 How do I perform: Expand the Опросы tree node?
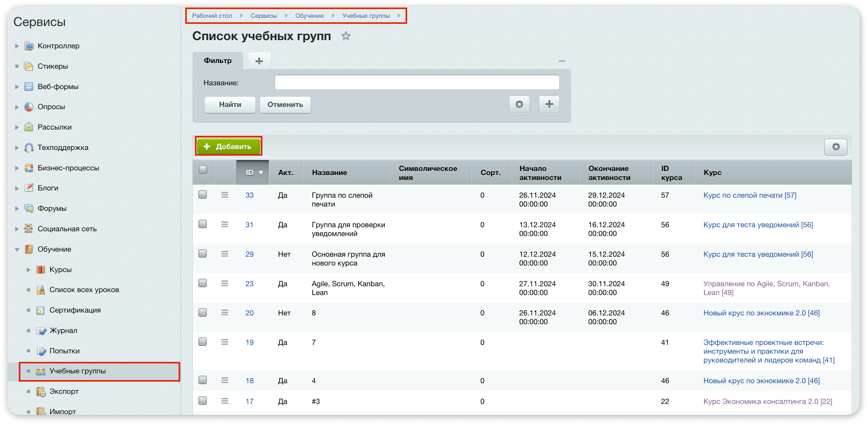point(17,107)
